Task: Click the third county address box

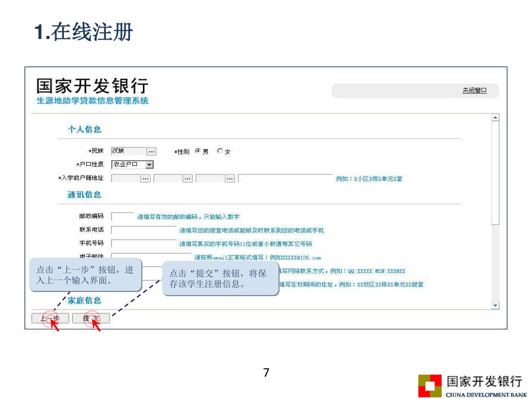Action: pos(210,179)
